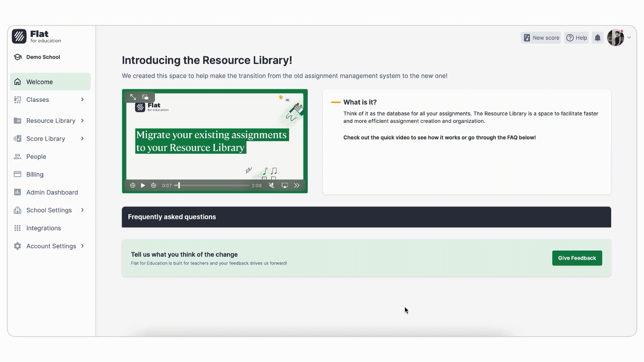The image size is (644, 362).
Task: Expand the Score Library chevron
Action: pyautogui.click(x=82, y=139)
